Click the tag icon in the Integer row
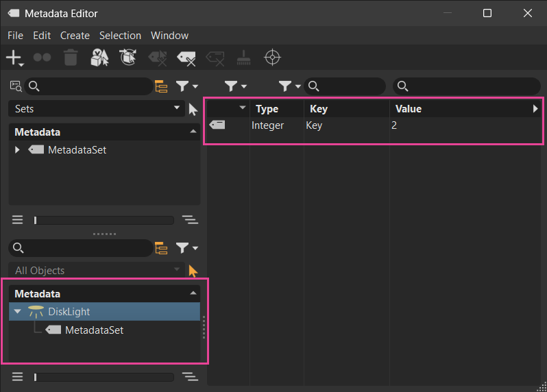Image resolution: width=547 pixels, height=392 pixels. pyautogui.click(x=217, y=125)
